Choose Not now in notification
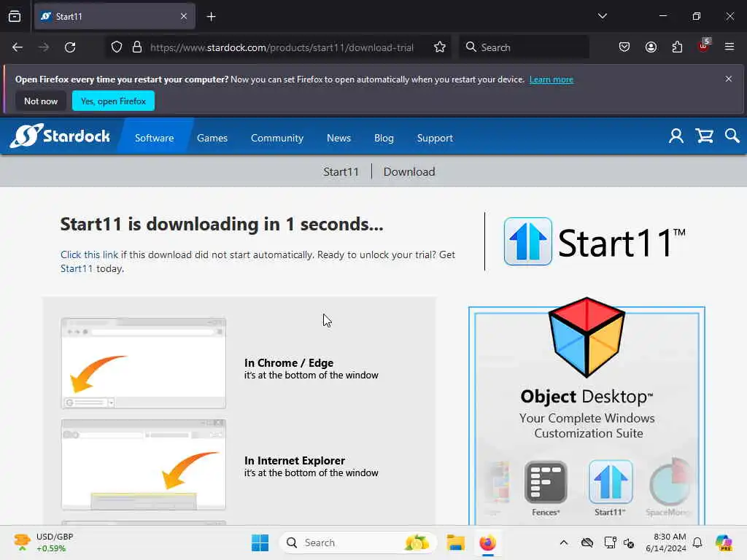Screen dimensions: 747x560 pyautogui.click(x=41, y=101)
